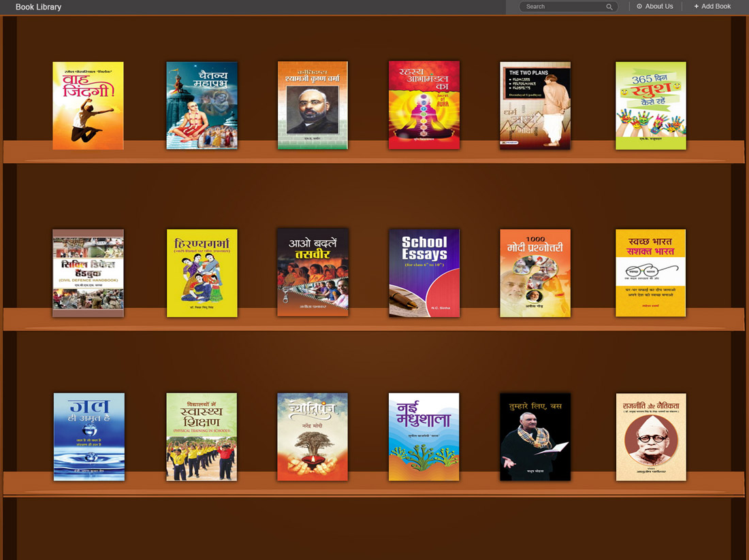
Task: Select the Swachh Bharat Sashakt Bharat book
Action: pyautogui.click(x=651, y=273)
